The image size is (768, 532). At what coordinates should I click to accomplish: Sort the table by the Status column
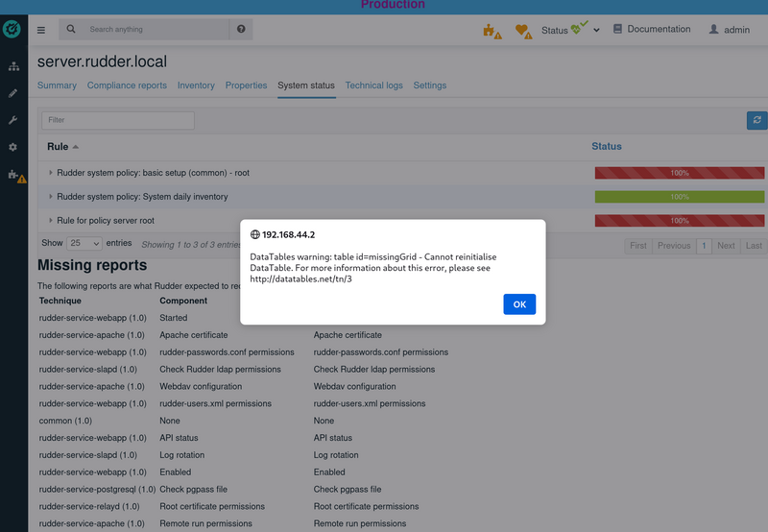[607, 147]
